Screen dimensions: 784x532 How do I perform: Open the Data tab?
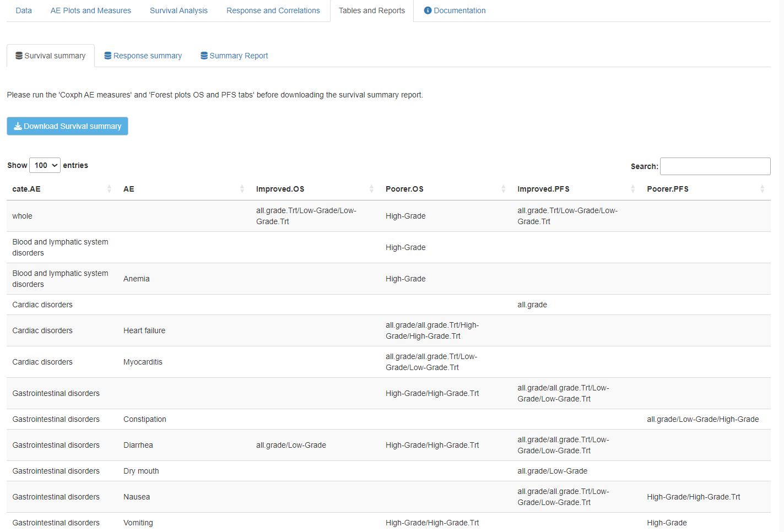tap(24, 10)
